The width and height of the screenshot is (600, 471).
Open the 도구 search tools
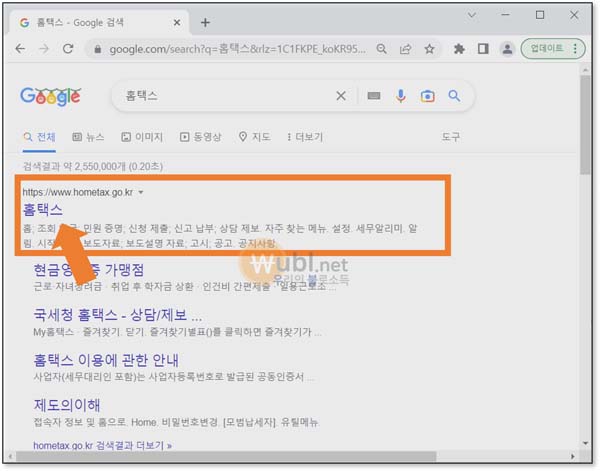[451, 137]
